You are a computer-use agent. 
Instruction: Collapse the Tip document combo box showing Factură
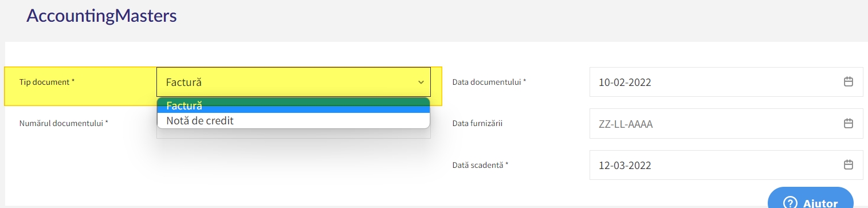293,82
